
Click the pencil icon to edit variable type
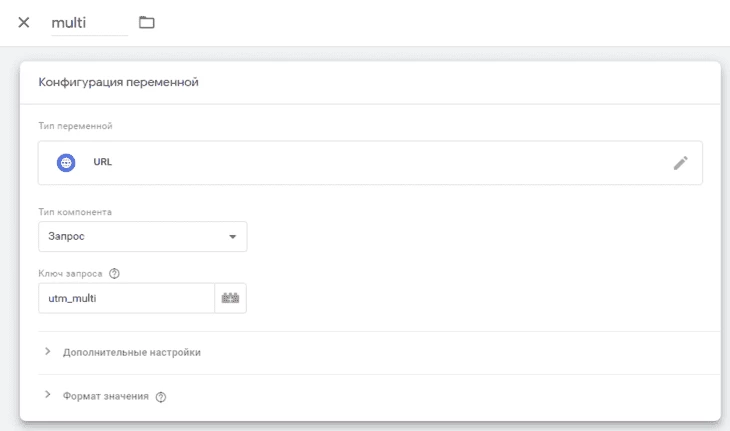click(x=681, y=163)
